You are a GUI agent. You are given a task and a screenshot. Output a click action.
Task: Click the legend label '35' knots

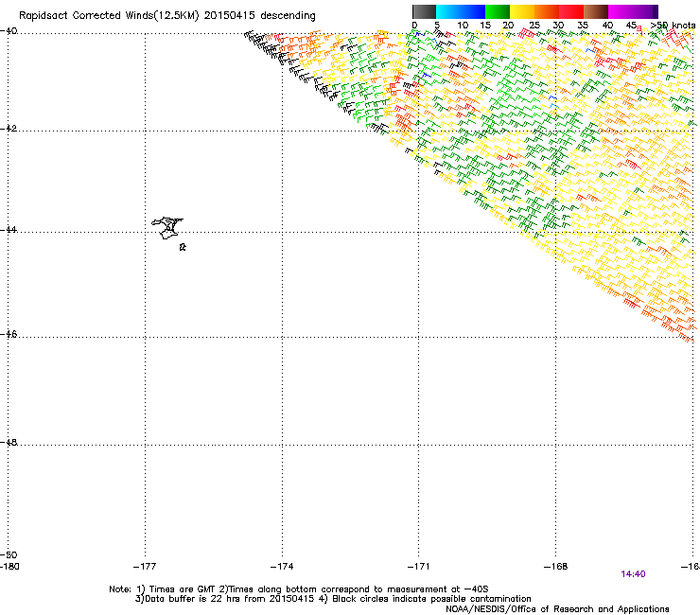click(x=583, y=26)
